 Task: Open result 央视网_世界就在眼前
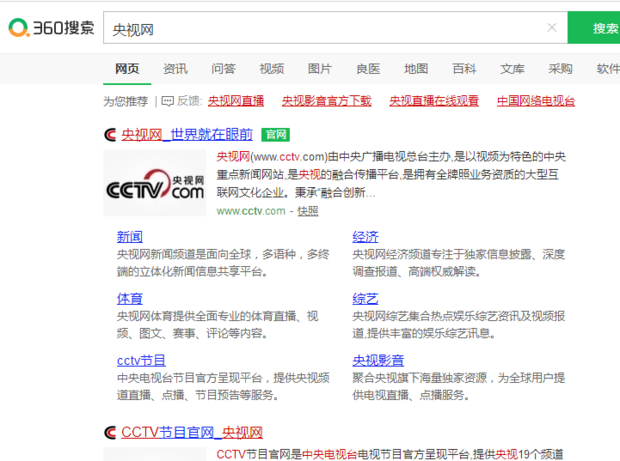[x=187, y=135]
